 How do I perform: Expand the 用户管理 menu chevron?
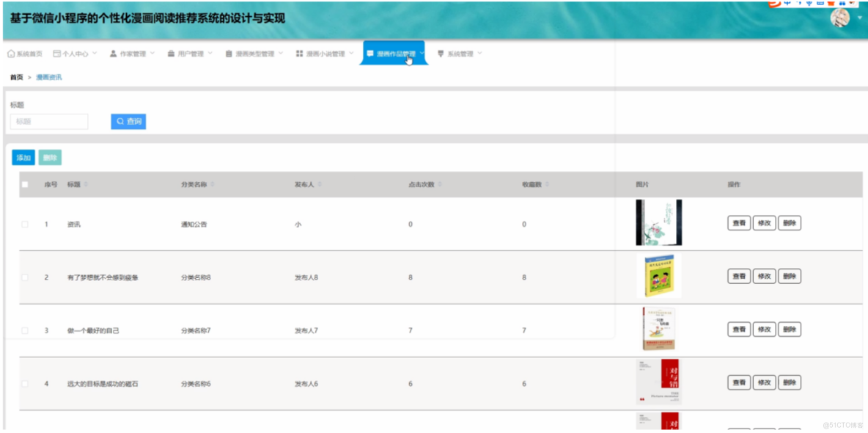click(x=210, y=54)
